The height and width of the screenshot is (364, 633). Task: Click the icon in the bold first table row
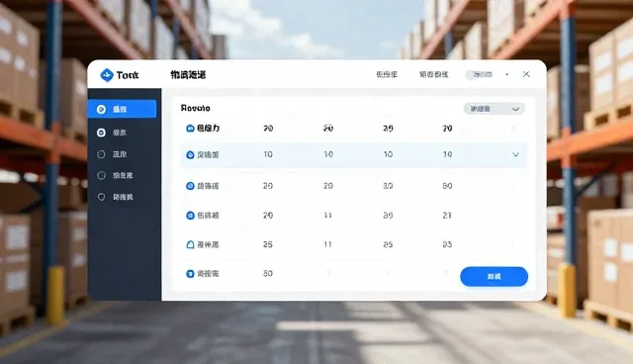click(190, 129)
